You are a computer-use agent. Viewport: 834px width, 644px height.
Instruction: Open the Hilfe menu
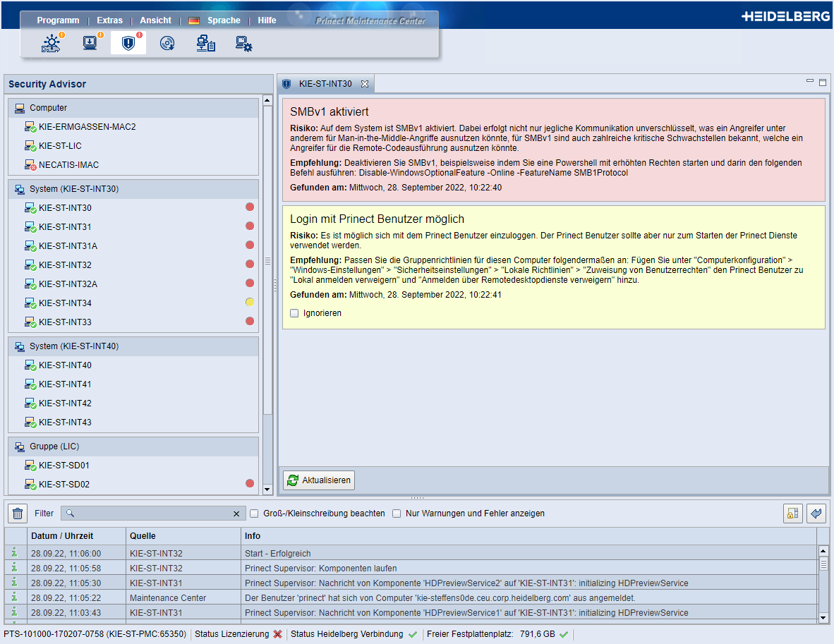[x=267, y=20]
